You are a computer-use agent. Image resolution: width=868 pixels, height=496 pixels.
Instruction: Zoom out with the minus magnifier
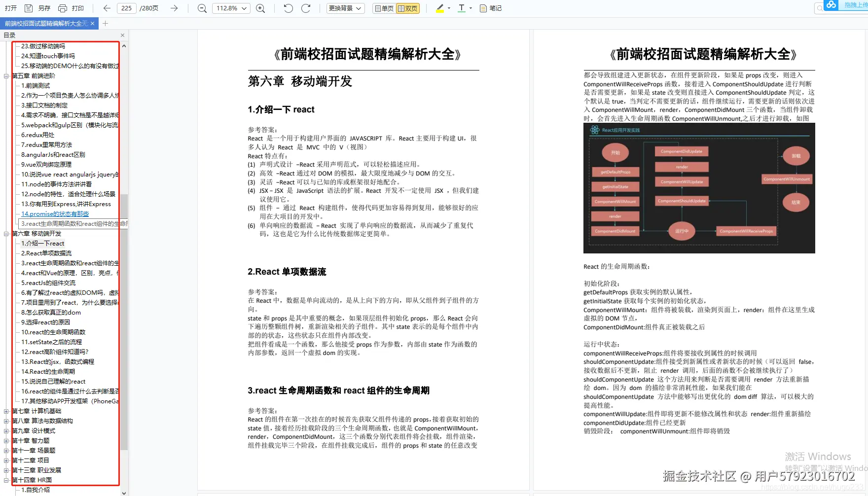pos(202,8)
